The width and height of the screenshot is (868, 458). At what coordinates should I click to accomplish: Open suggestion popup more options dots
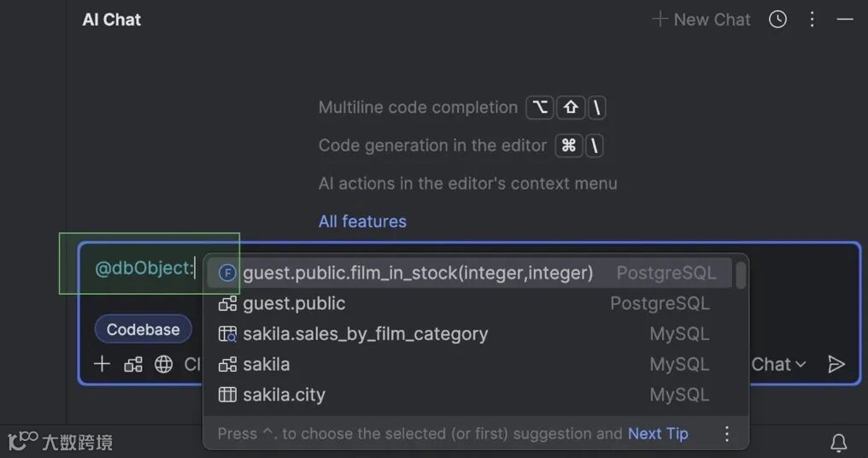(x=727, y=434)
